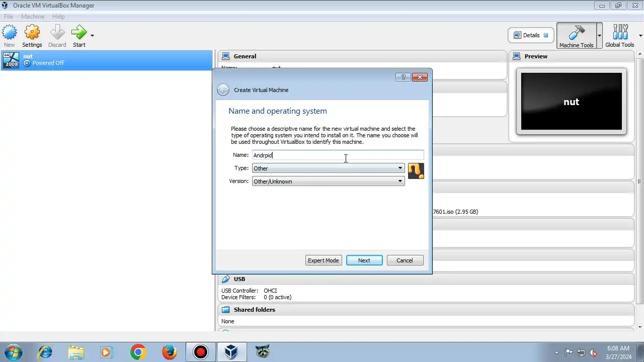Click the details pane vertical scrollbar

point(640,181)
